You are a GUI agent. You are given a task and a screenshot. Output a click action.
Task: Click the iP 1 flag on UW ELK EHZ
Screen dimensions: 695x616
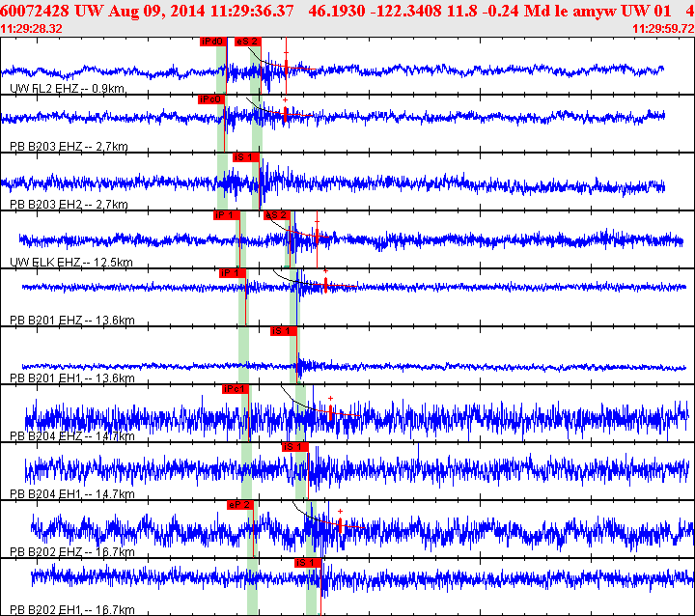coord(226,215)
